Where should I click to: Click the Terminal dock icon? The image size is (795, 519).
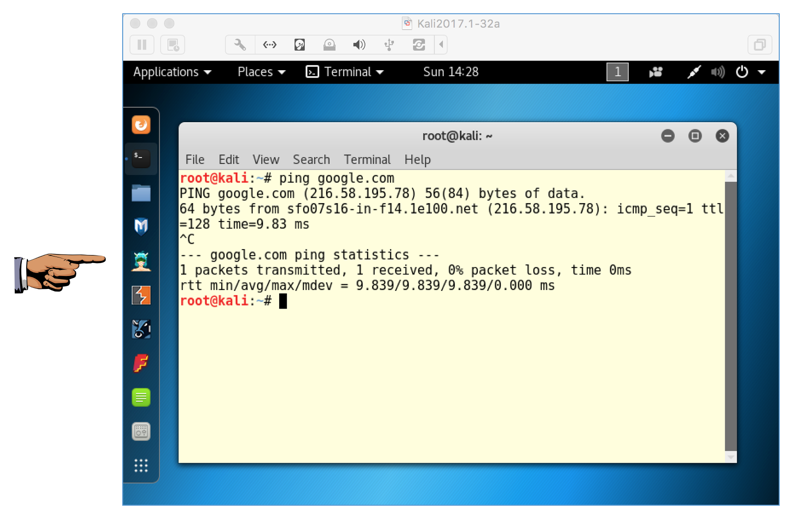tap(141, 159)
